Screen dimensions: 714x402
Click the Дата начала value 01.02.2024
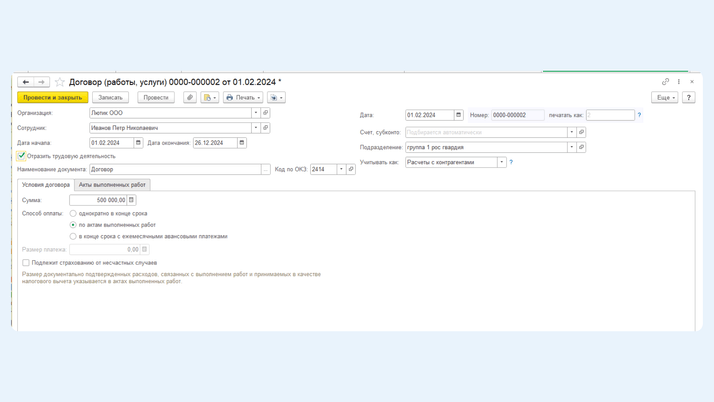pyautogui.click(x=112, y=143)
